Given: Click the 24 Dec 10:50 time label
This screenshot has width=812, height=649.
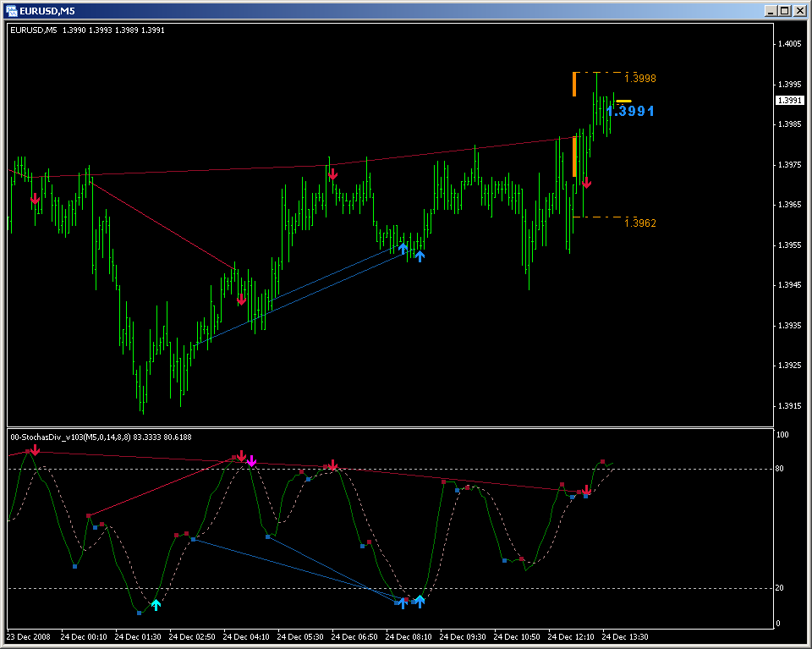Looking at the screenshot, I should pos(517,636).
